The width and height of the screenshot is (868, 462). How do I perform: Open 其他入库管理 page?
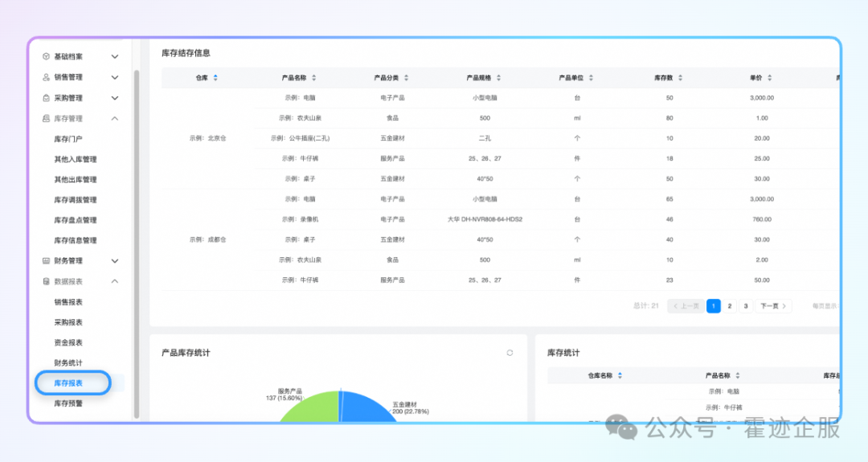(76, 159)
